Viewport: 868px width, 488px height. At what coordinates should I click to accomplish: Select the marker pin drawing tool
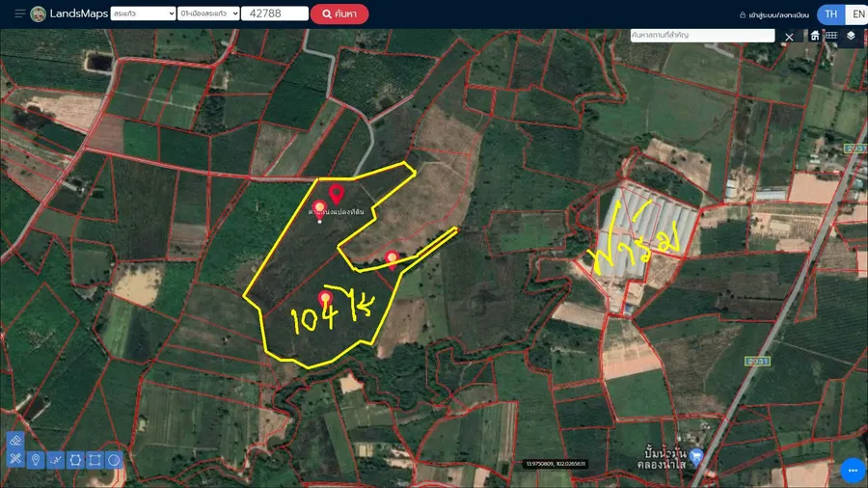[36, 459]
